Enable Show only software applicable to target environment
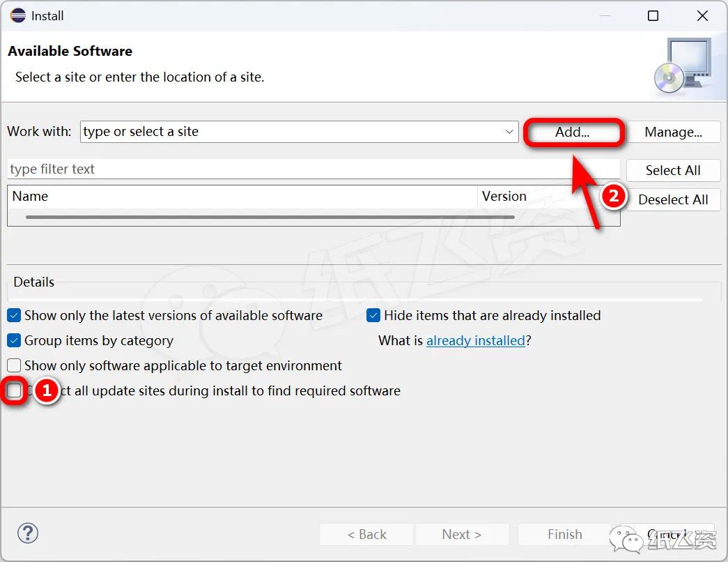This screenshot has height=562, width=728. coord(14,366)
